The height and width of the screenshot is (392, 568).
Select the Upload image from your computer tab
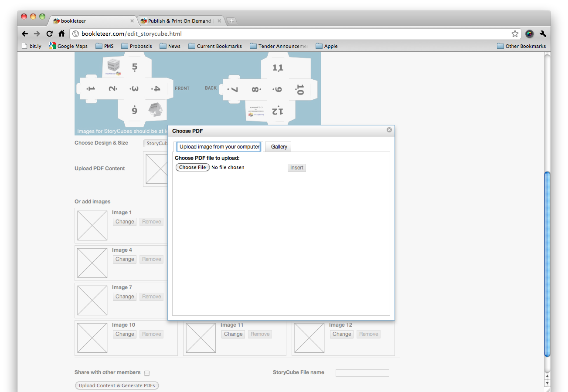pos(219,147)
